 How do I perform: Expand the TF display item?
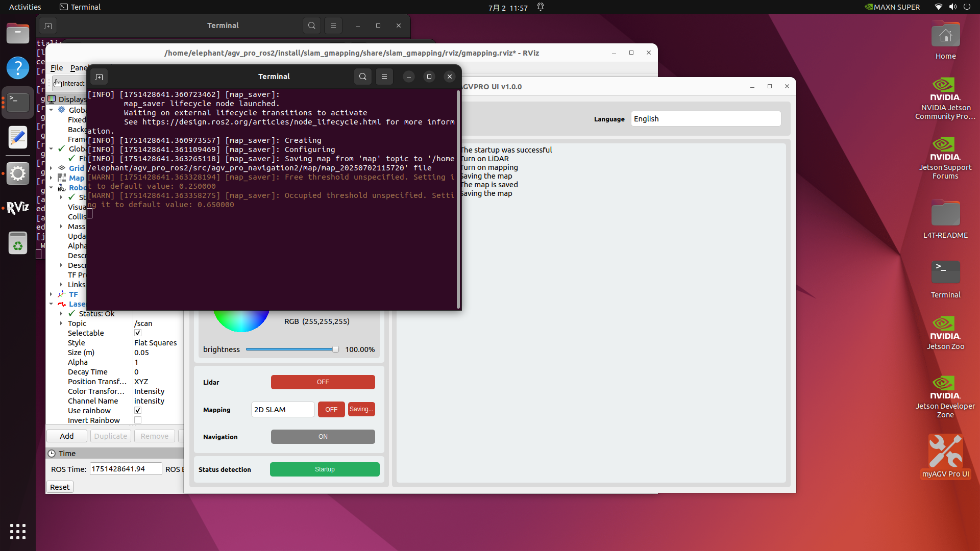point(51,294)
